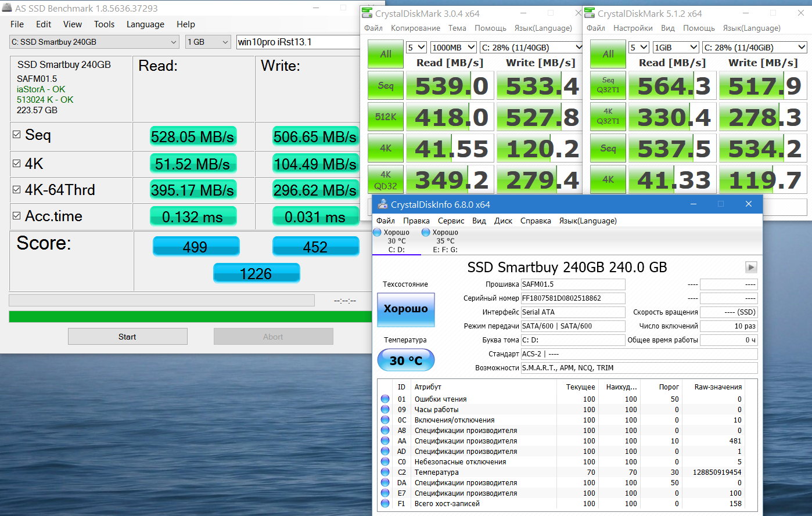Click the green progress bar in AS SSD
Screen dimensions: 812x516
[191, 317]
